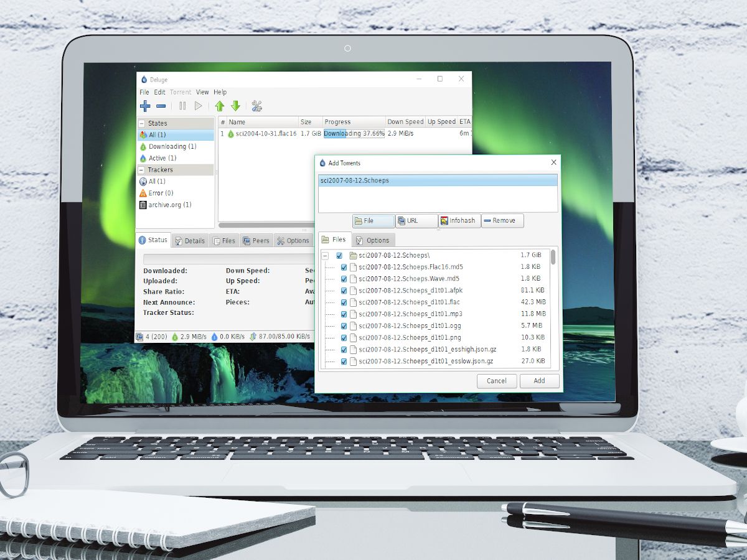Uncheck sci2007-08-12.Schoeps.Flac16.md5
The width and height of the screenshot is (747, 560).
(344, 267)
